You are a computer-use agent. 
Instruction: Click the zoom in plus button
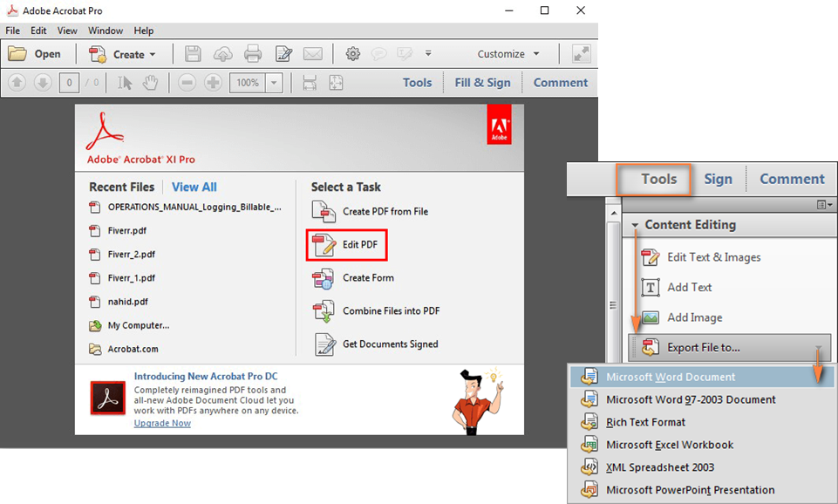click(x=214, y=82)
